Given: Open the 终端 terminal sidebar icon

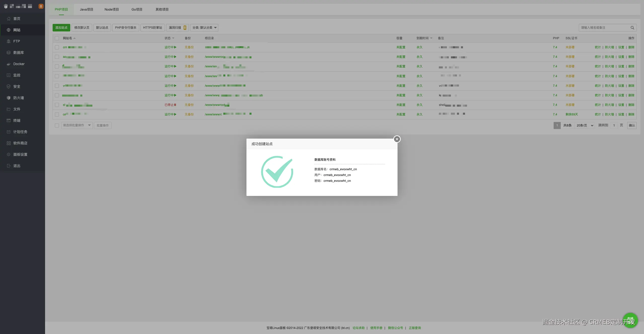Looking at the screenshot, I should coord(9,120).
